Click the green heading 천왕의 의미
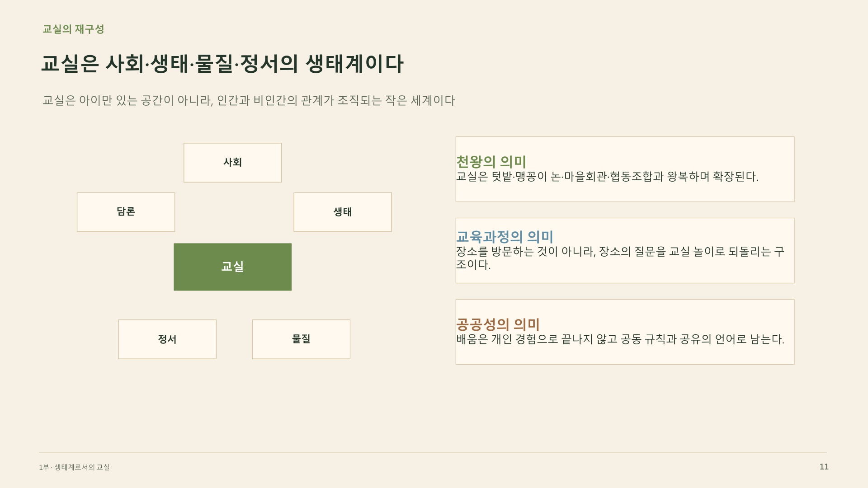This screenshot has width=868, height=488. [491, 161]
